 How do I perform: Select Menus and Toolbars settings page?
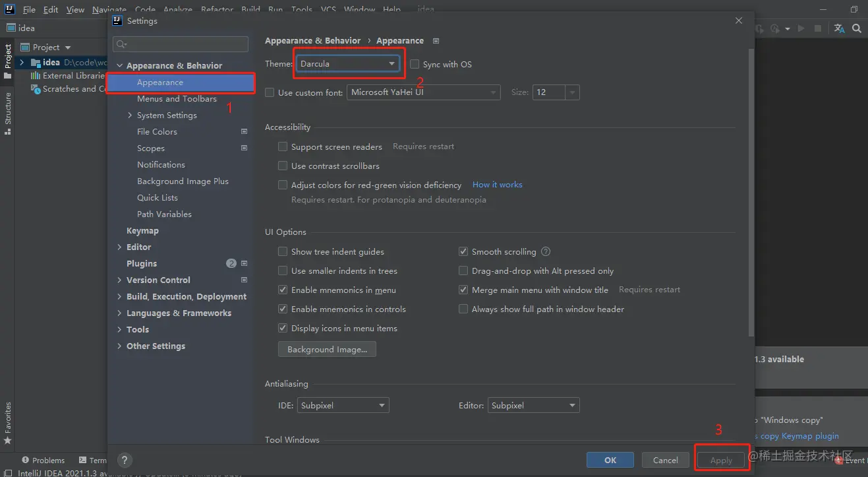(x=177, y=98)
